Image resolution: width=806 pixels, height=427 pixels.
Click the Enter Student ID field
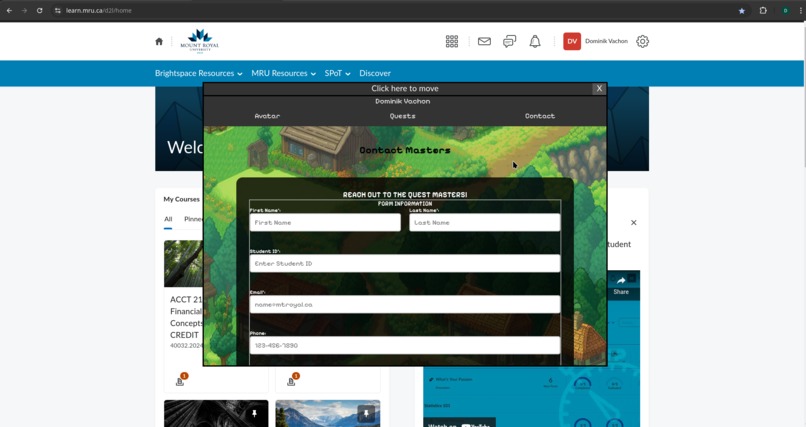click(405, 264)
